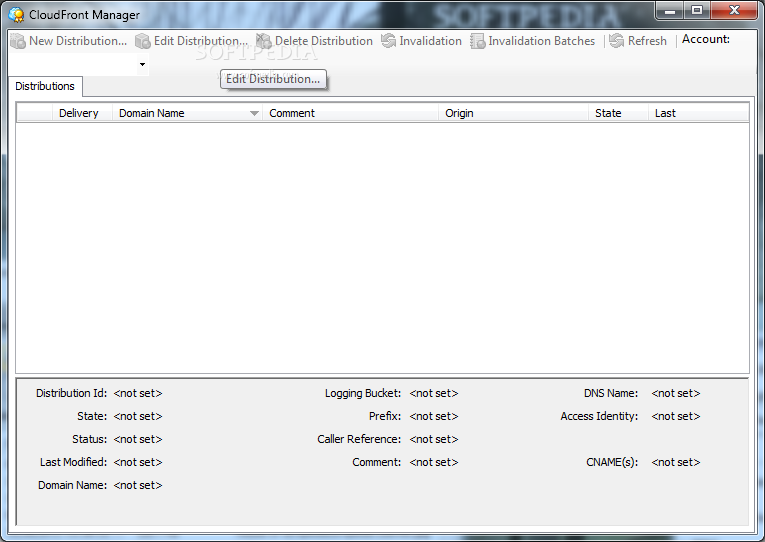This screenshot has width=765, height=542.
Task: Click Domain Name <not set> value in details
Action: [x=138, y=485]
